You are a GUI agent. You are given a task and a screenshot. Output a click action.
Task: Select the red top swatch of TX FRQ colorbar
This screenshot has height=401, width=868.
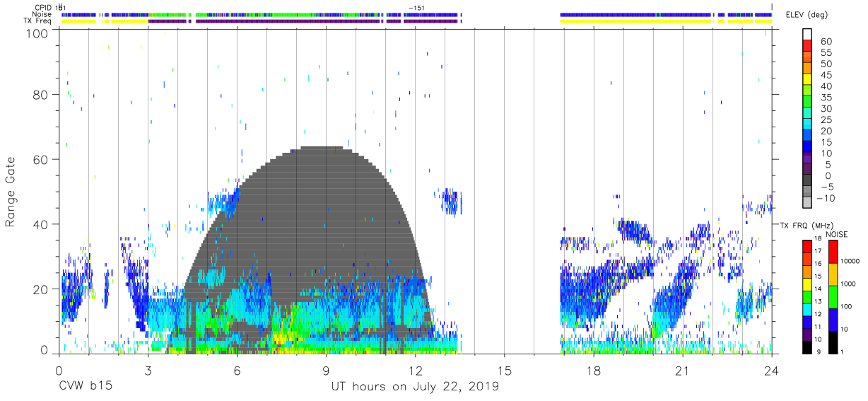(x=807, y=246)
